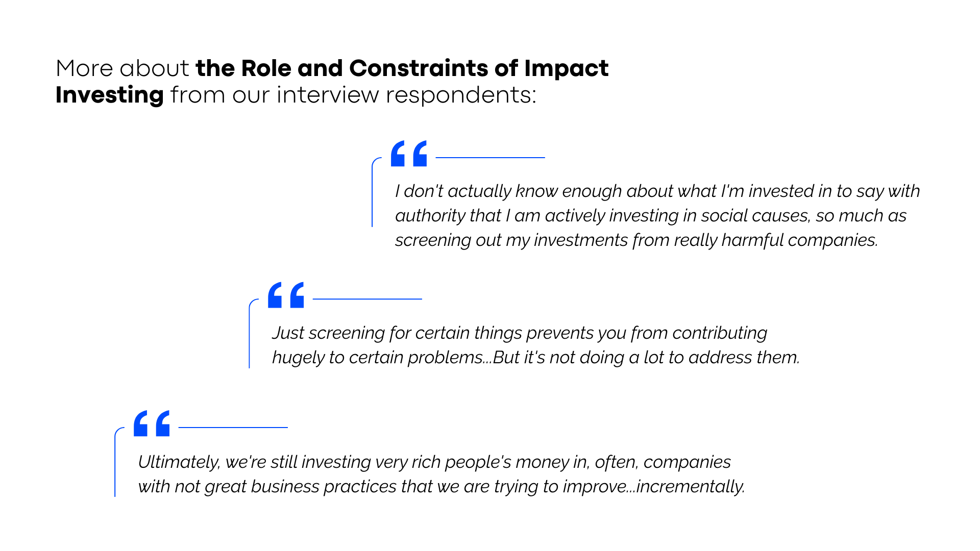Select the vertical bracket left of "I don't actually know" quote
Viewport: 980px width, 551px height.
pos(373,194)
